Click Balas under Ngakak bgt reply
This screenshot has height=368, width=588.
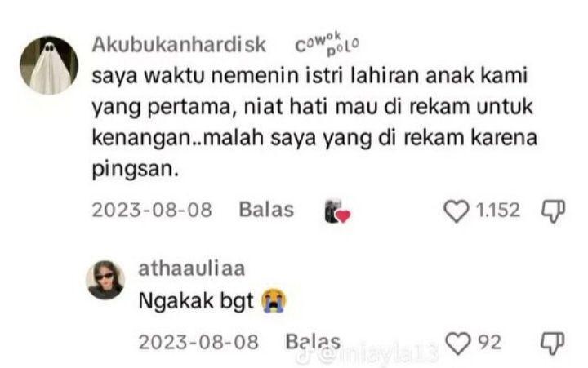click(313, 342)
